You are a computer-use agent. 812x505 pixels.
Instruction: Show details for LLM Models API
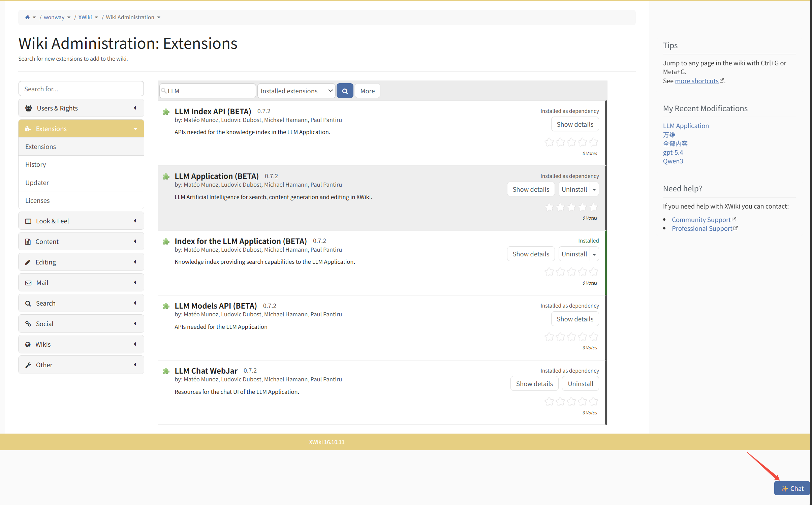(575, 319)
